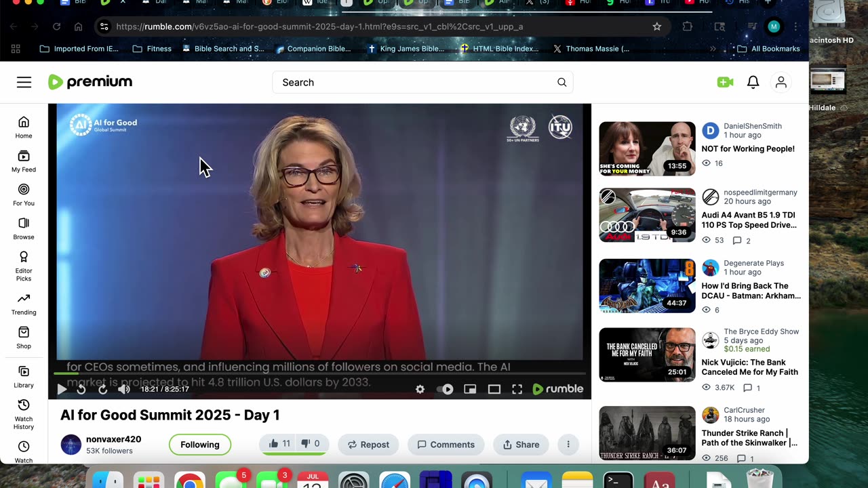Enter fullscreen mode

[x=517, y=389]
